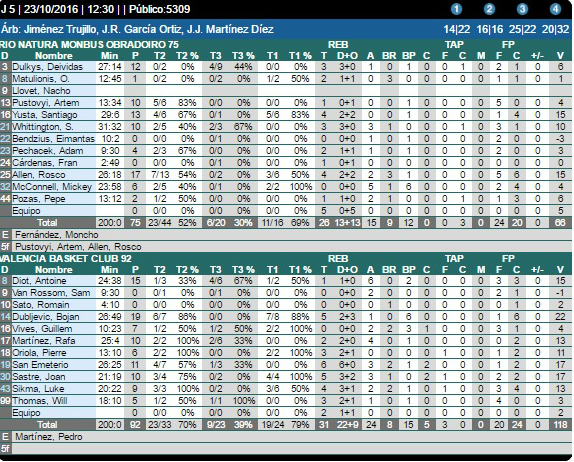The image size is (574, 462).
Task: Click Valencia total valuation 118
Action: coord(560,425)
